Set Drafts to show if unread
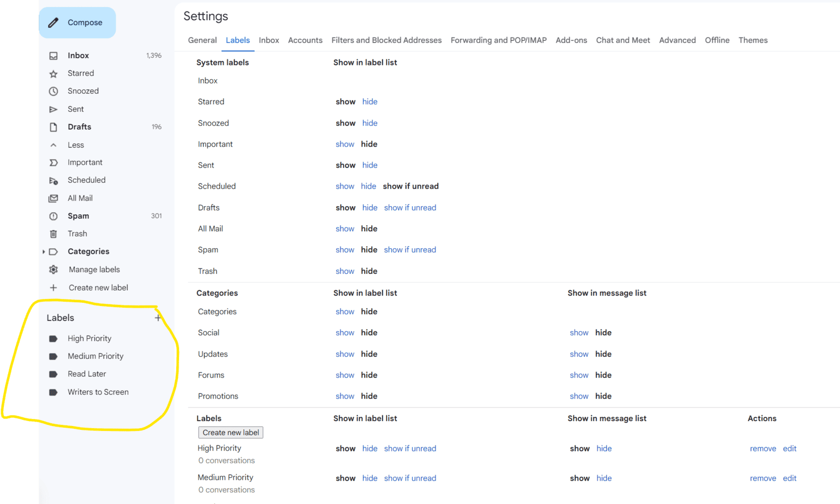Image resolution: width=840 pixels, height=504 pixels. tap(410, 207)
